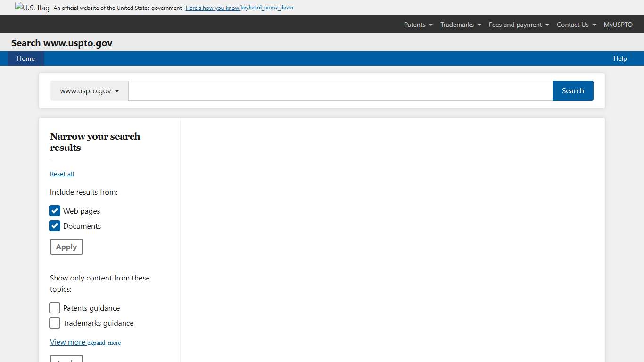Enable the Patents guidance topic filter
This screenshot has width=644, height=362.
55,308
